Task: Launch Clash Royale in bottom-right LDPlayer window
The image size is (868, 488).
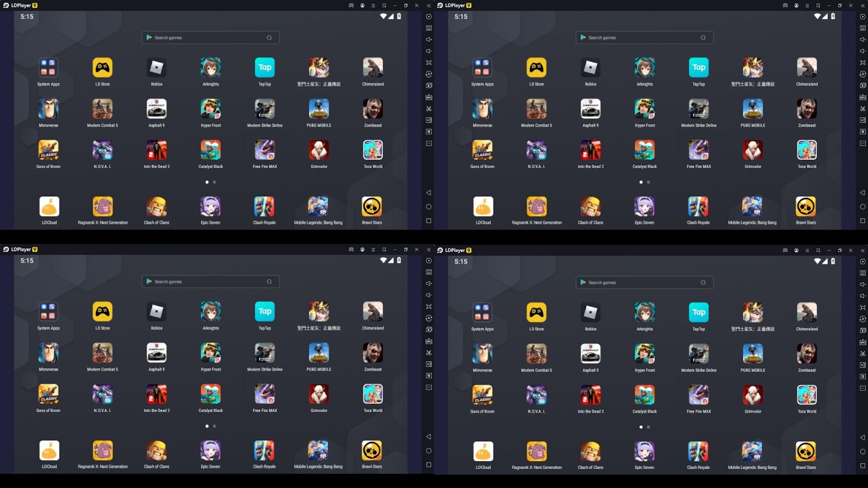Action: [698, 451]
